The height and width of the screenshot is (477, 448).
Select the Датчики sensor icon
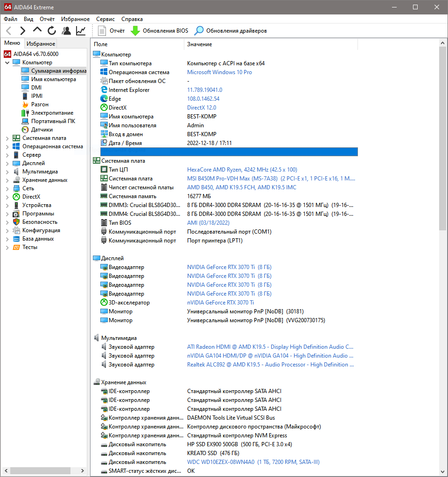(x=25, y=130)
